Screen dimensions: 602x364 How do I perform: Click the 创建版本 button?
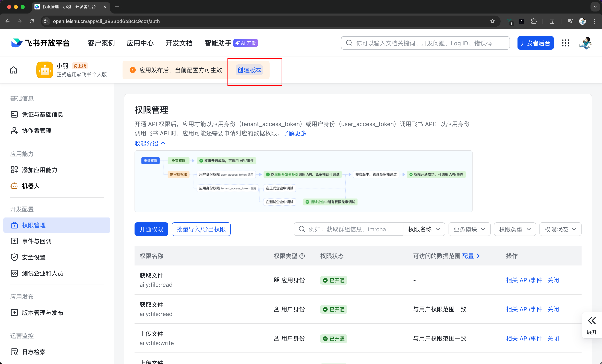pos(249,70)
